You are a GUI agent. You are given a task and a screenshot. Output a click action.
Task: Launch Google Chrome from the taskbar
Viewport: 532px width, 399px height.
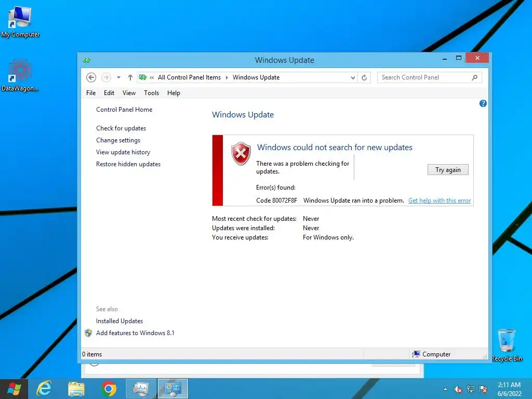[109, 389]
